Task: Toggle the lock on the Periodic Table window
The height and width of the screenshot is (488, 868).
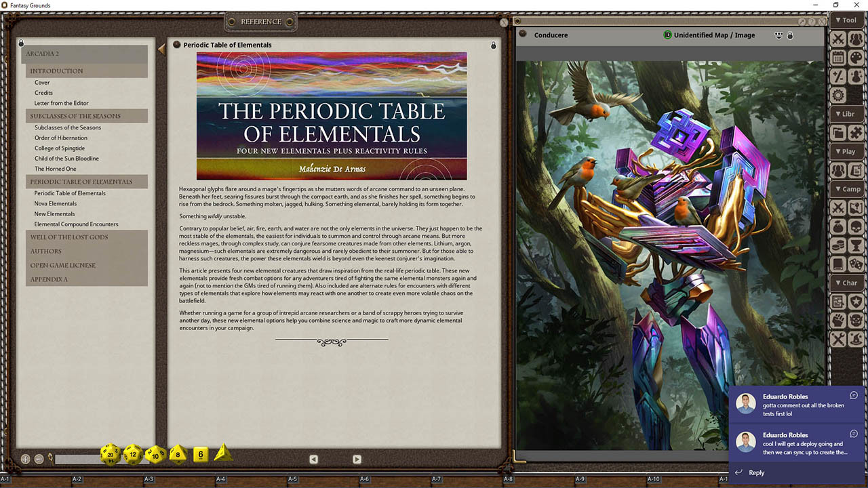Action: coord(493,45)
